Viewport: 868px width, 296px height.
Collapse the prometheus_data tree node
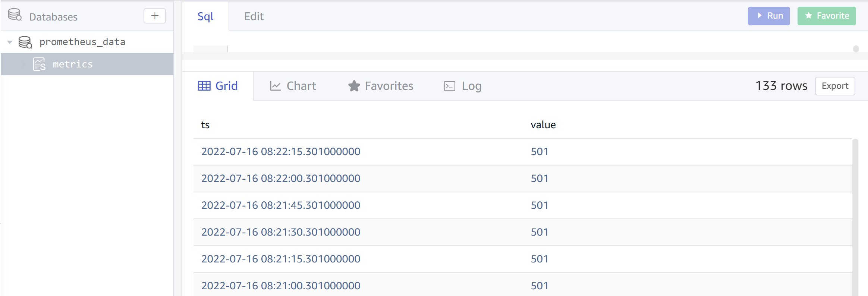[x=10, y=42]
